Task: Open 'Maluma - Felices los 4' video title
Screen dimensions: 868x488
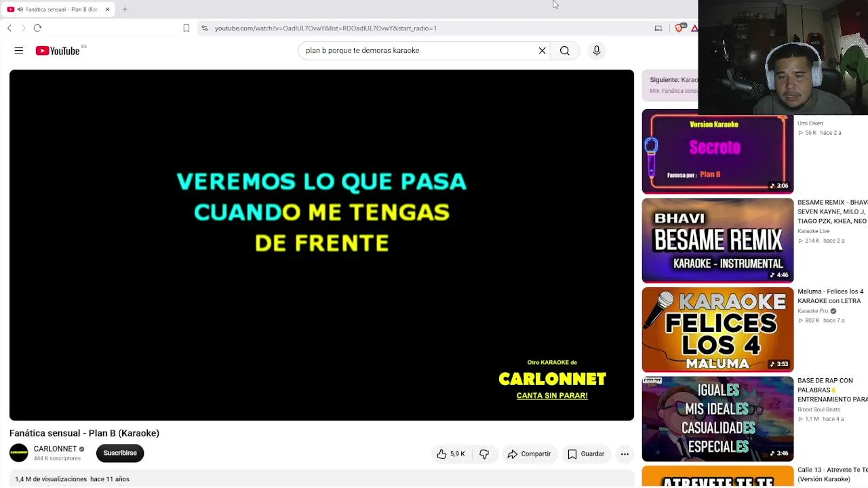Action: [x=831, y=296]
